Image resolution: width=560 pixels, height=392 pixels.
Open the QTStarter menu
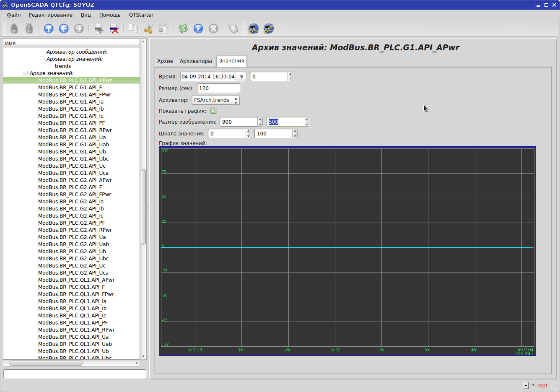point(141,15)
